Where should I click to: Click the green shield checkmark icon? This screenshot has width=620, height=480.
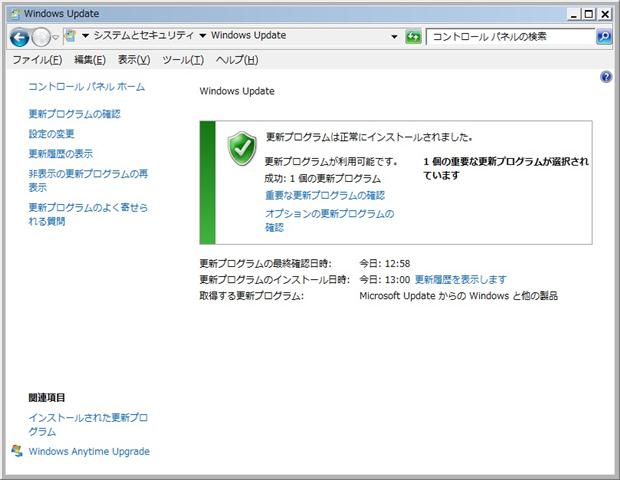click(242, 148)
